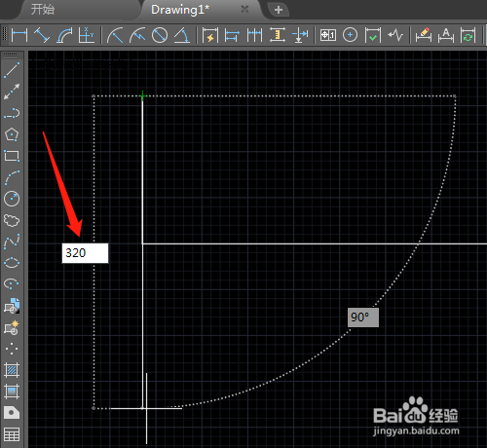The image size is (487, 448).
Task: Select the Center Mark tool
Action: point(350,35)
